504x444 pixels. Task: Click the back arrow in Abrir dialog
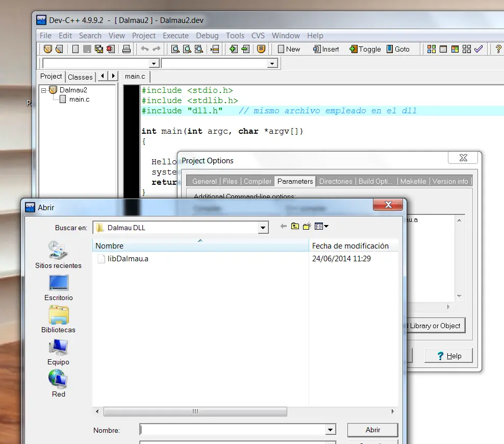[x=284, y=227]
